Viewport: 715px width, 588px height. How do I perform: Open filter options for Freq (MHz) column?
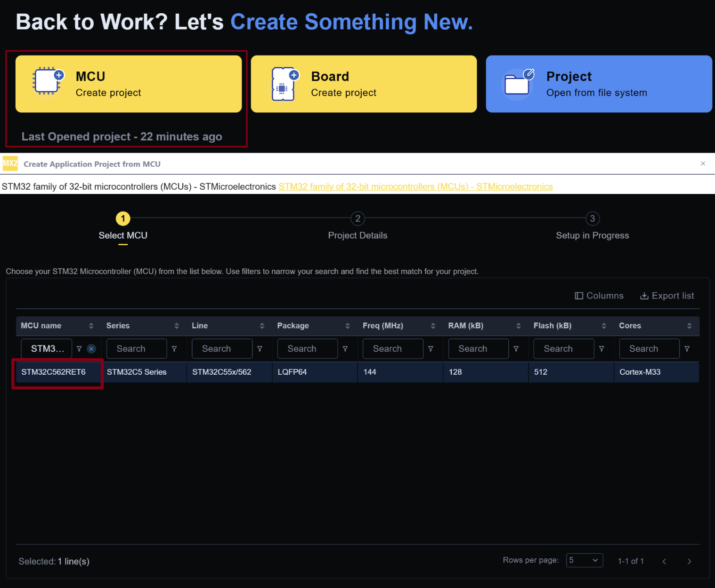click(431, 349)
